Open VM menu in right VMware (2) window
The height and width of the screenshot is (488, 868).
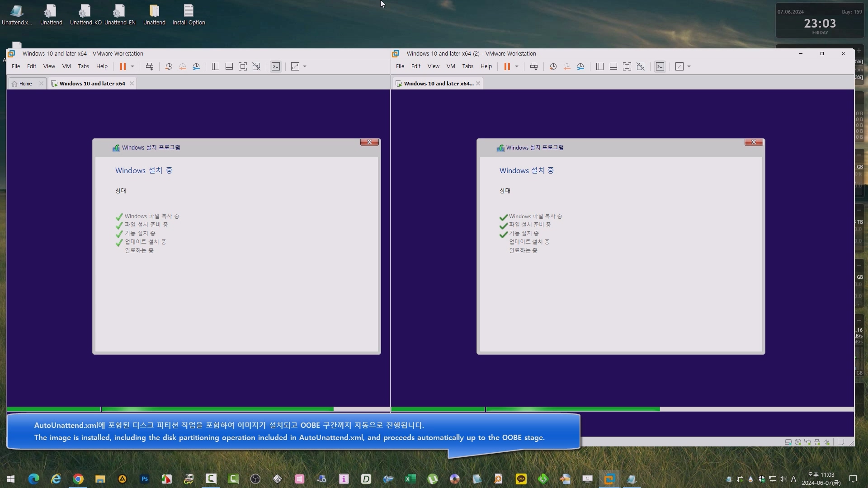tap(451, 66)
